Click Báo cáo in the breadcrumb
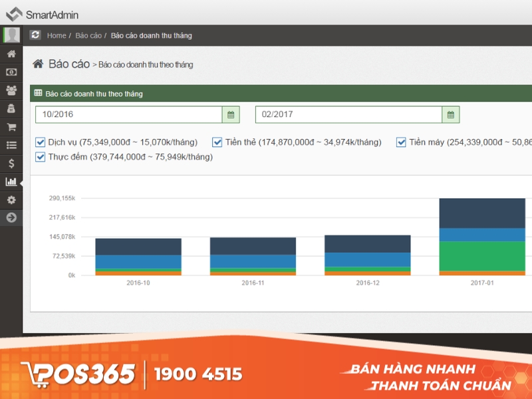 pos(88,36)
